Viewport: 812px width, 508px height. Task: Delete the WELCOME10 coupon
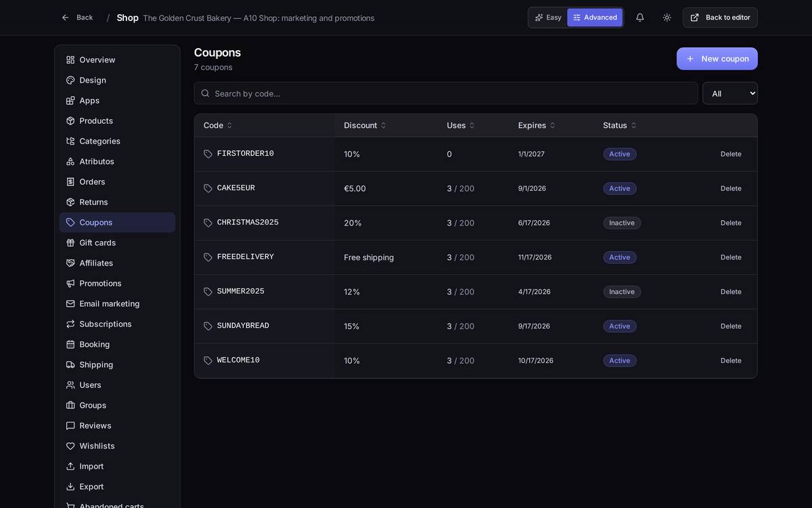(x=731, y=361)
